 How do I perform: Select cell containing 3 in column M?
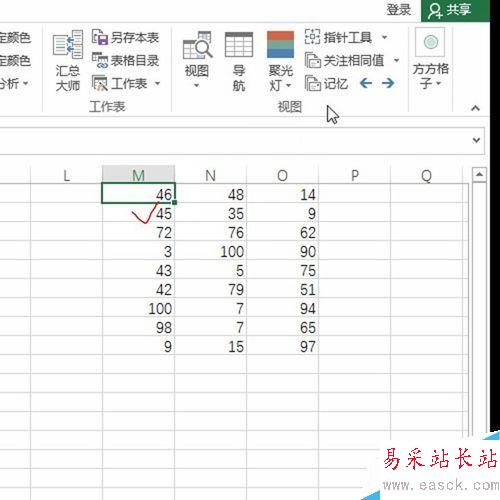(x=138, y=250)
